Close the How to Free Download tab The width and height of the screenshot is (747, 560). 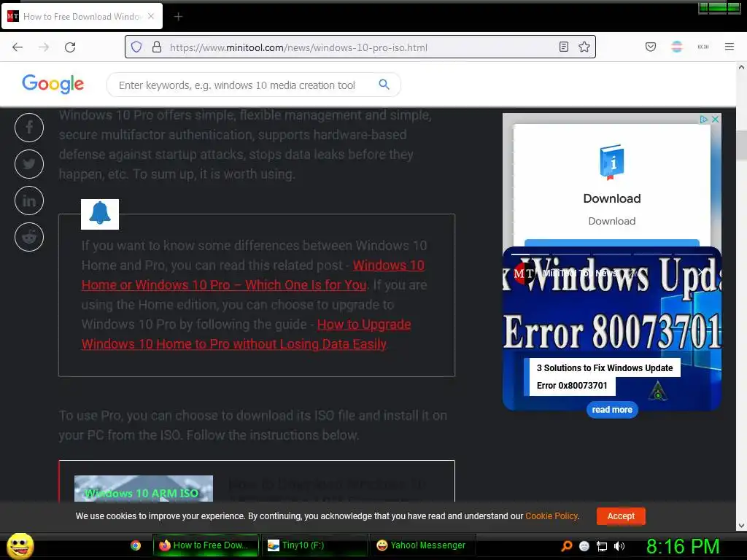pos(151,16)
